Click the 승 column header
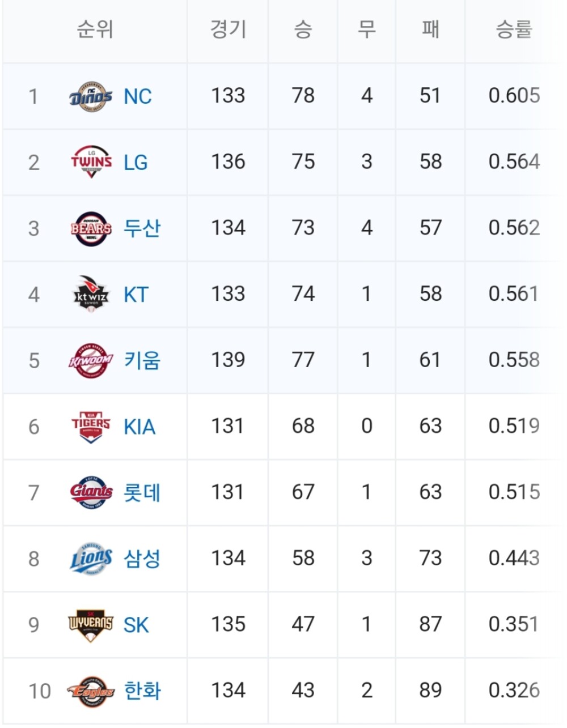The image size is (567, 728). pyautogui.click(x=303, y=29)
